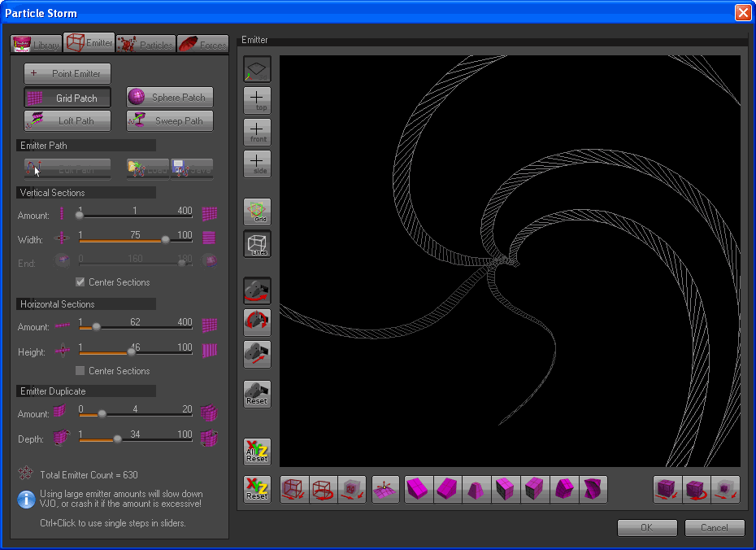This screenshot has height=550, width=756.
Task: Close the Particle Storm window
Action: (x=742, y=12)
